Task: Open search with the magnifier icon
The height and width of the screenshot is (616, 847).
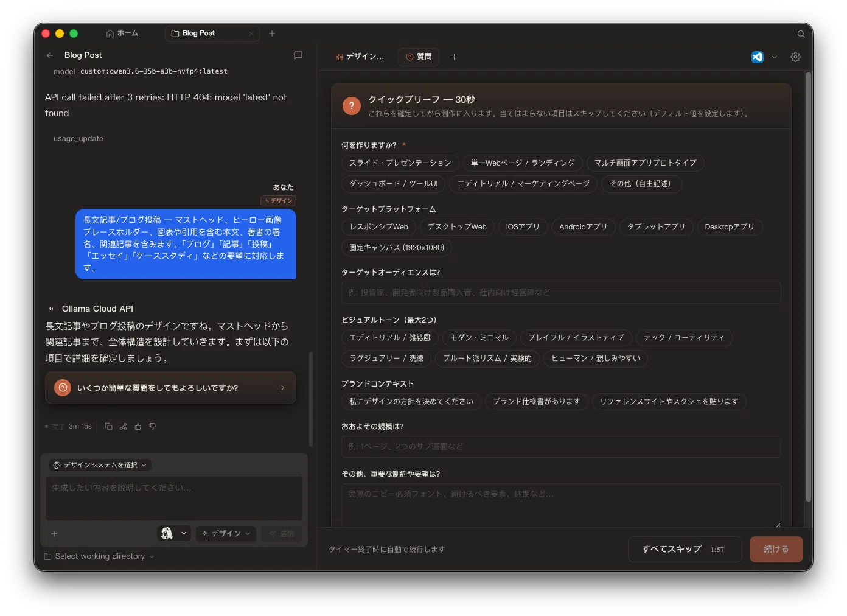Action: pyautogui.click(x=801, y=34)
